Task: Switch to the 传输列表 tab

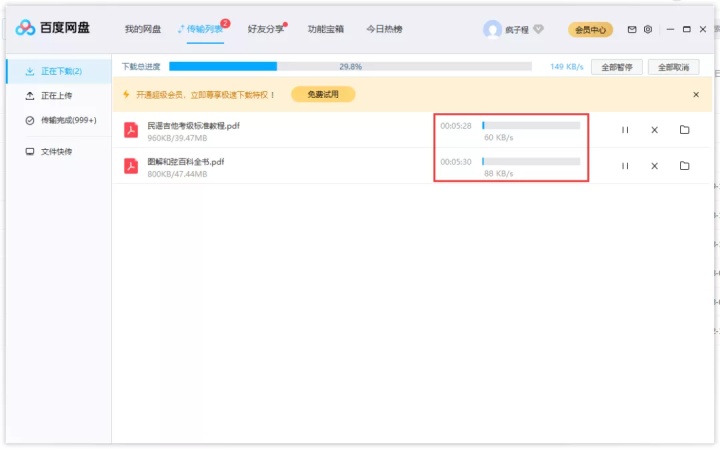Action: pyautogui.click(x=204, y=29)
